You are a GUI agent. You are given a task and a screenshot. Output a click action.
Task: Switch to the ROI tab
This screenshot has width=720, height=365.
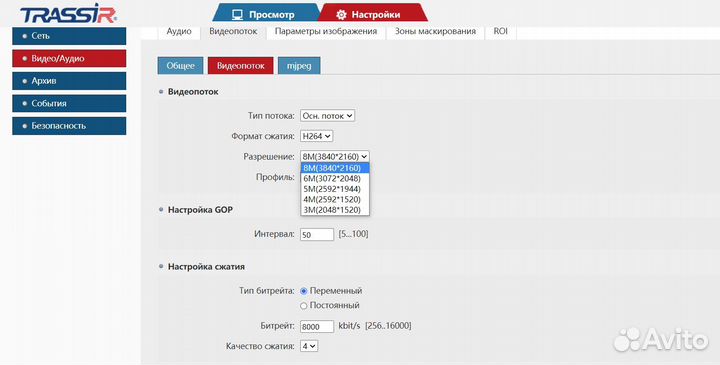501,32
